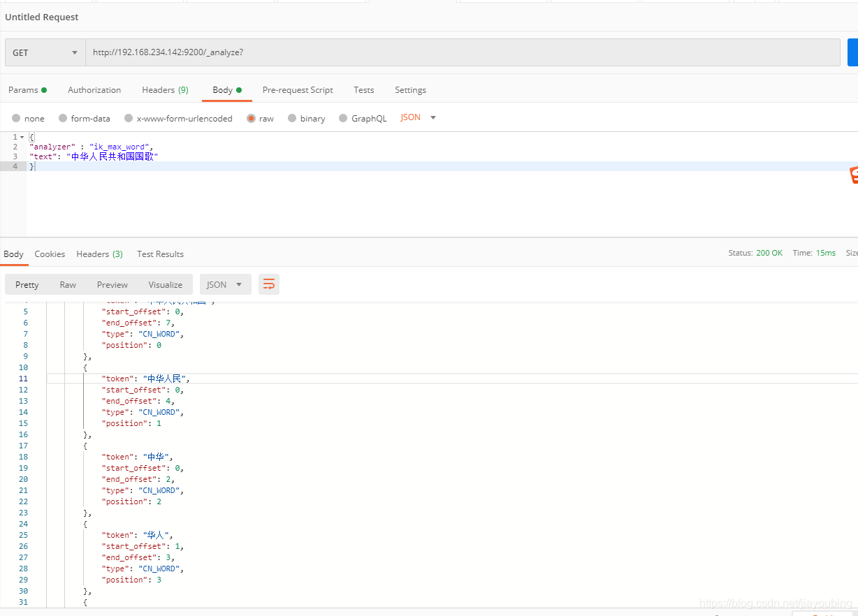The width and height of the screenshot is (858, 616).
Task: Open the Pre-request Script tab
Action: pyautogui.click(x=298, y=89)
